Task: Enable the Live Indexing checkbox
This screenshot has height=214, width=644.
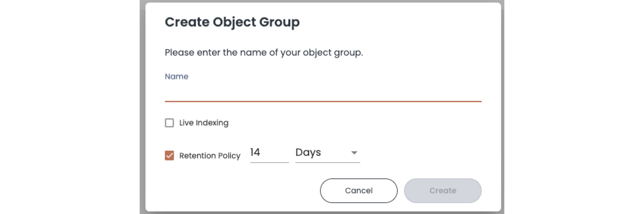Action: [x=169, y=123]
